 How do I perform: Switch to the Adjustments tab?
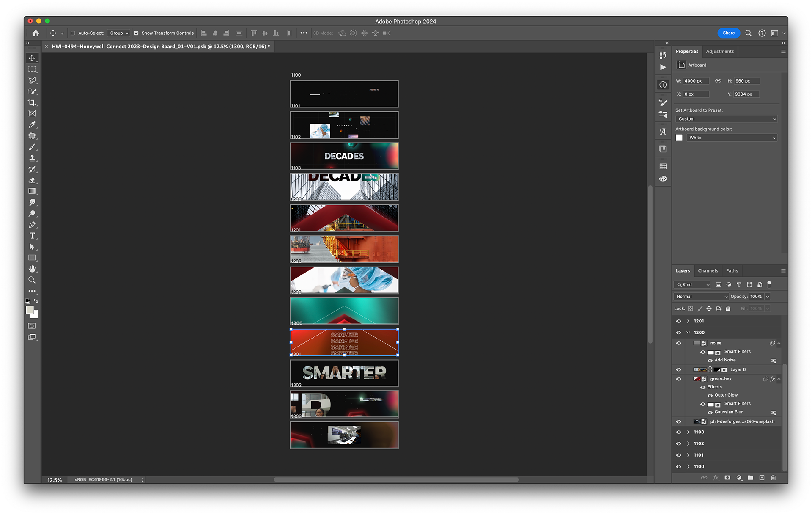coord(720,52)
